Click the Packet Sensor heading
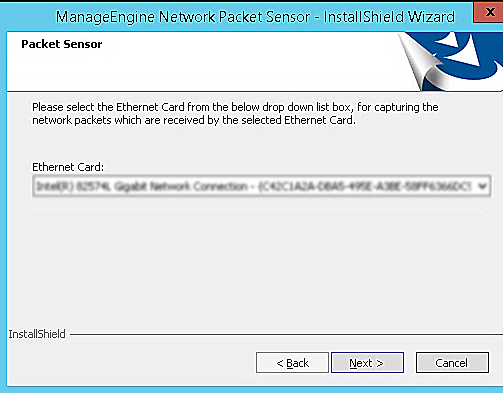 pos(62,44)
